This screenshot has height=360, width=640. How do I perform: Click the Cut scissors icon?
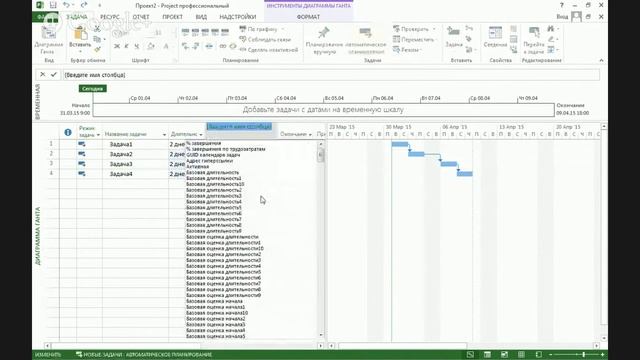pyautogui.click(x=97, y=29)
